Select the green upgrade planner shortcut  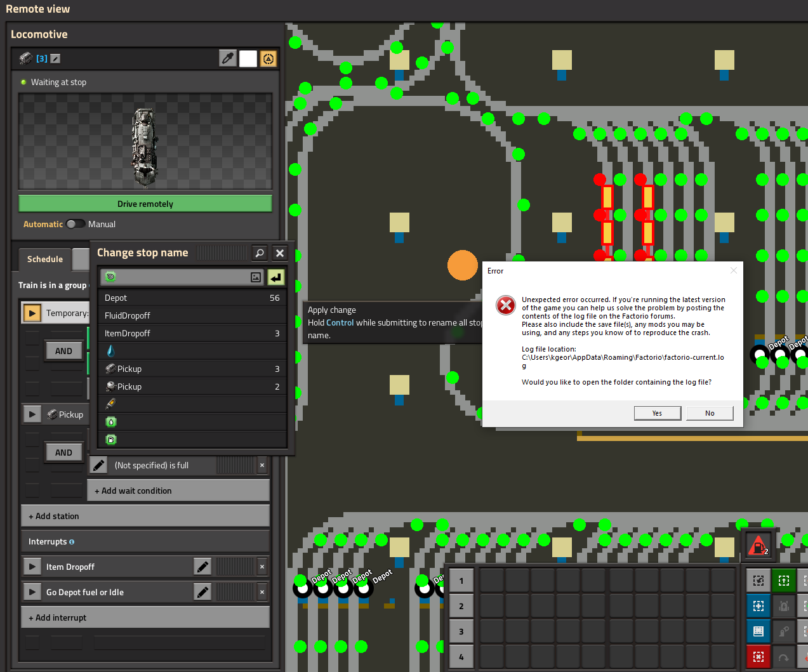pyautogui.click(x=784, y=581)
